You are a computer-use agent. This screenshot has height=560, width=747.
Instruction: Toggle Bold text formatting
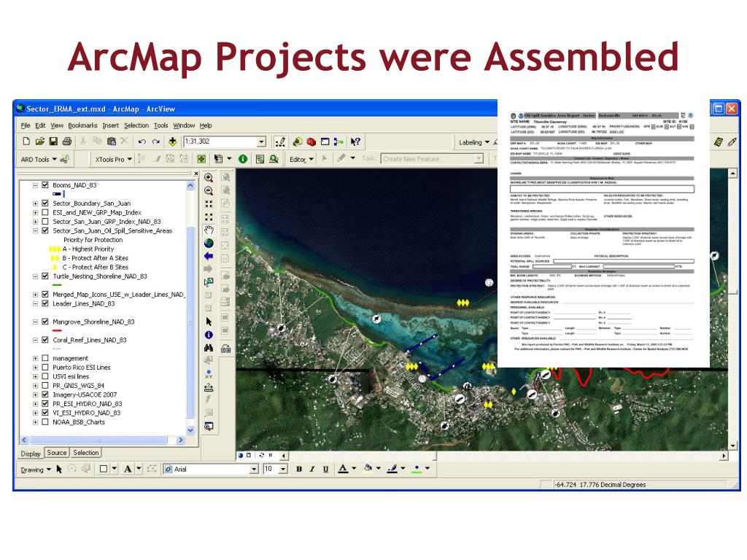tap(298, 469)
